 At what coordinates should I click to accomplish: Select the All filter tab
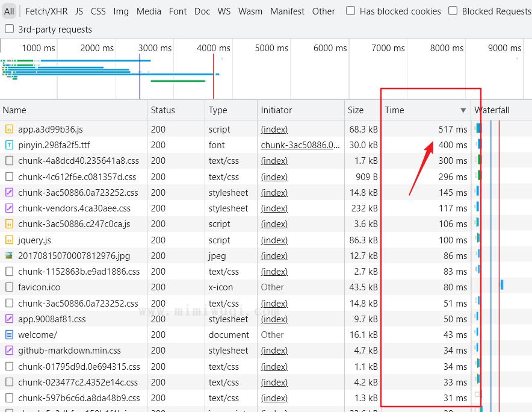click(9, 11)
